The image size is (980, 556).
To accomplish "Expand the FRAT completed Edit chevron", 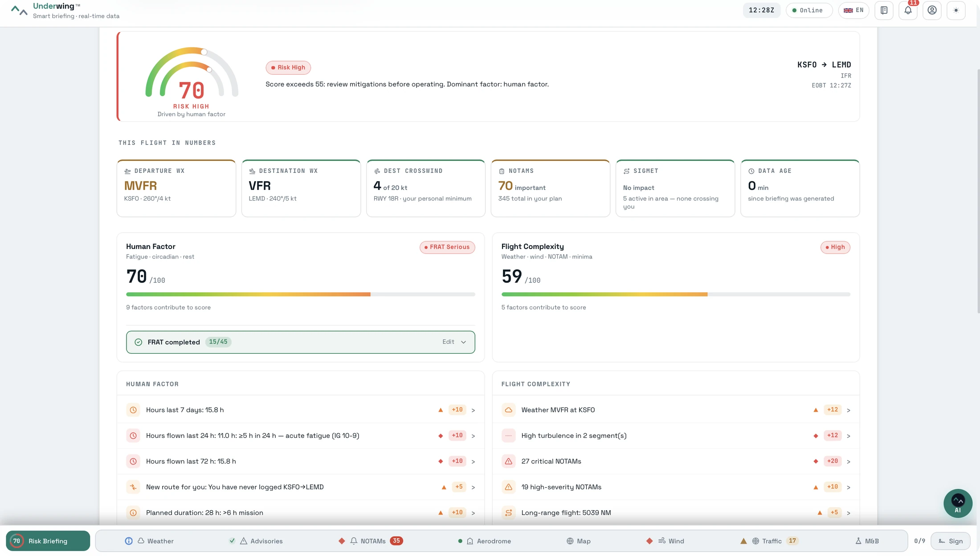I will click(463, 342).
